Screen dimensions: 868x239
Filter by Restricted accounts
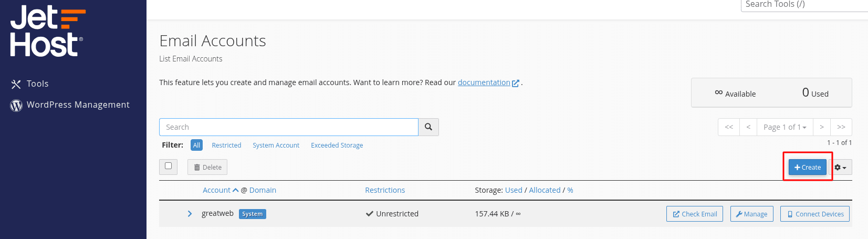coord(226,146)
